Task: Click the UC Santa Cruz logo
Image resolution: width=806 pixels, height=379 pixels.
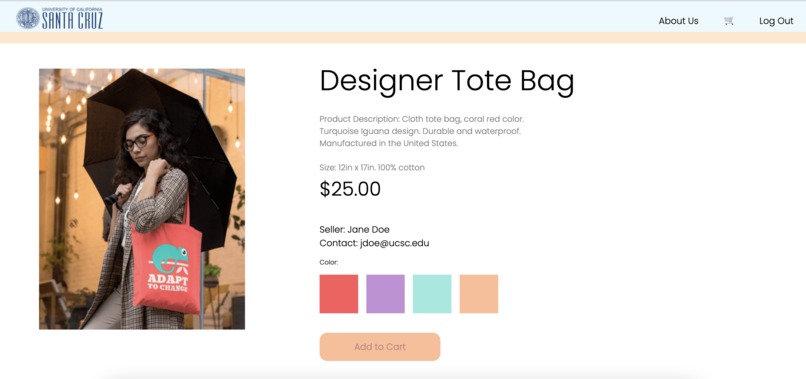Action: pos(60,18)
